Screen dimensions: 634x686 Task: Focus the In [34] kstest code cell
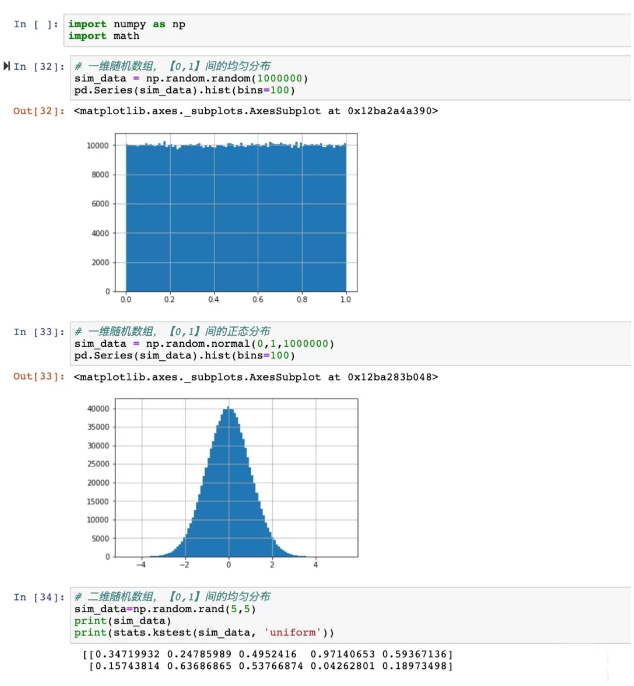point(350,615)
